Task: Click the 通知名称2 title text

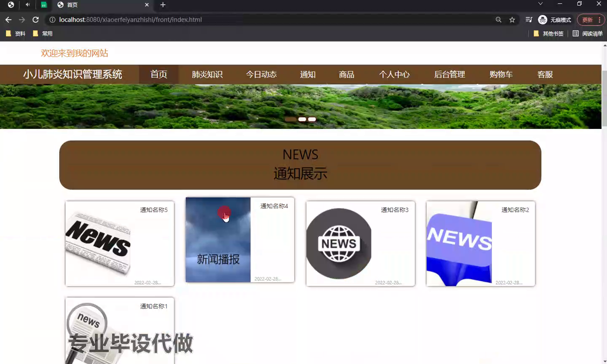Action: click(515, 210)
